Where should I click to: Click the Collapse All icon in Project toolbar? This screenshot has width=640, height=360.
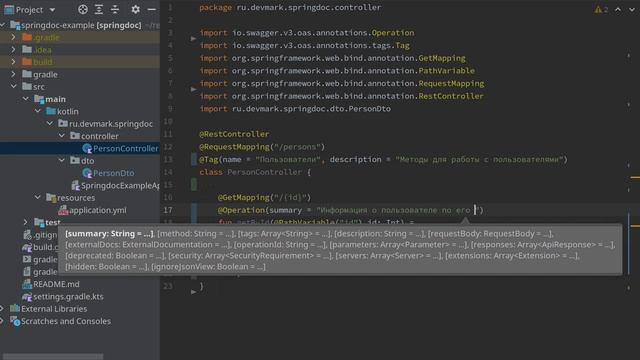(115, 9)
